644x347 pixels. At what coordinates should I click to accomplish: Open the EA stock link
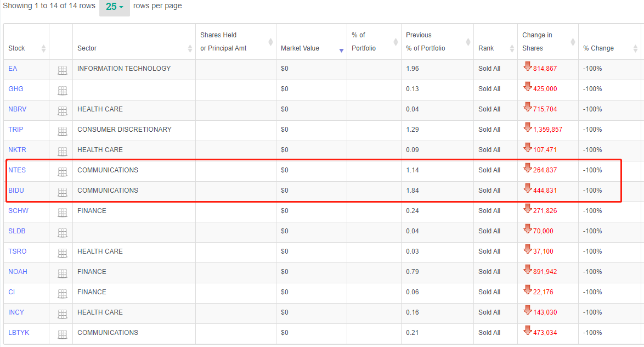coord(13,69)
